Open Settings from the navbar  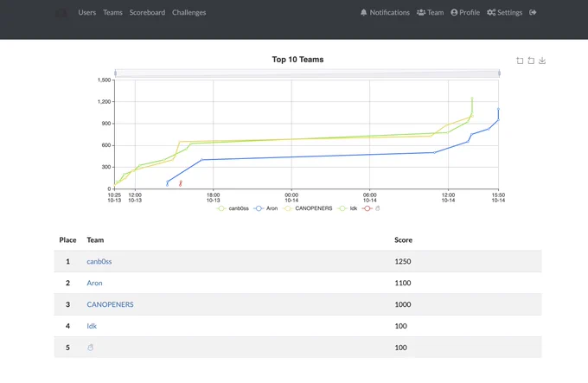click(x=504, y=12)
